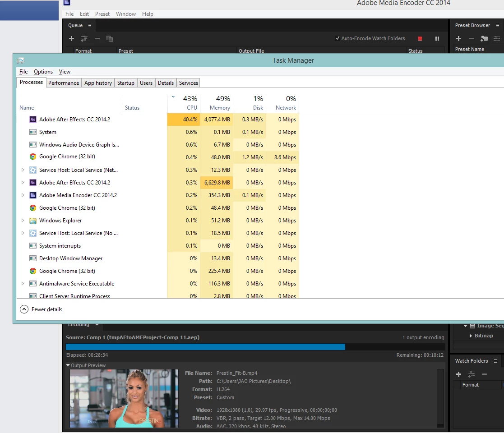Open Encoding panel menu icon
Screen dimensions: 504x433
[97, 325]
